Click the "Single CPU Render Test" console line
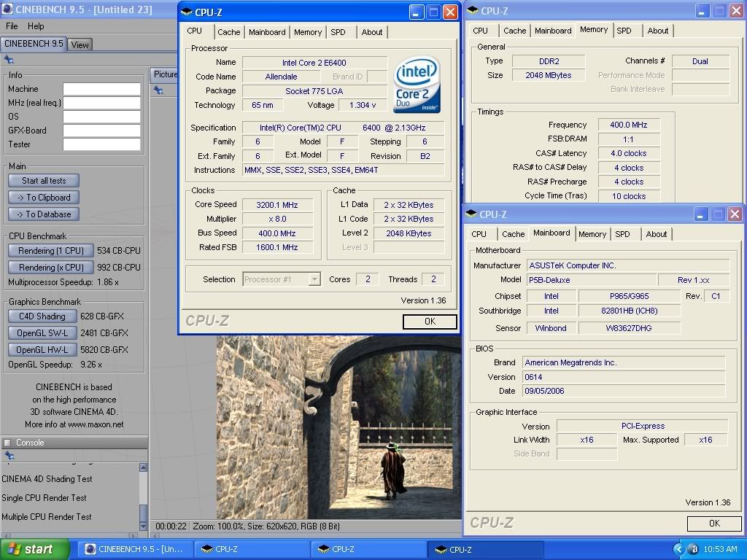This screenshot has width=747, height=560. 44,497
